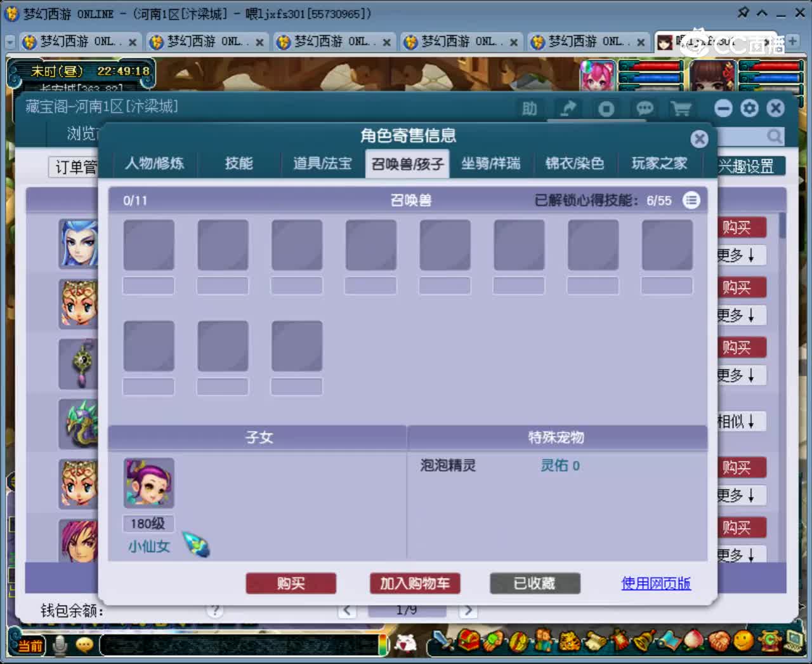Switch to the 人物/修炼 tab
Image resolution: width=812 pixels, height=664 pixels.
tap(155, 164)
